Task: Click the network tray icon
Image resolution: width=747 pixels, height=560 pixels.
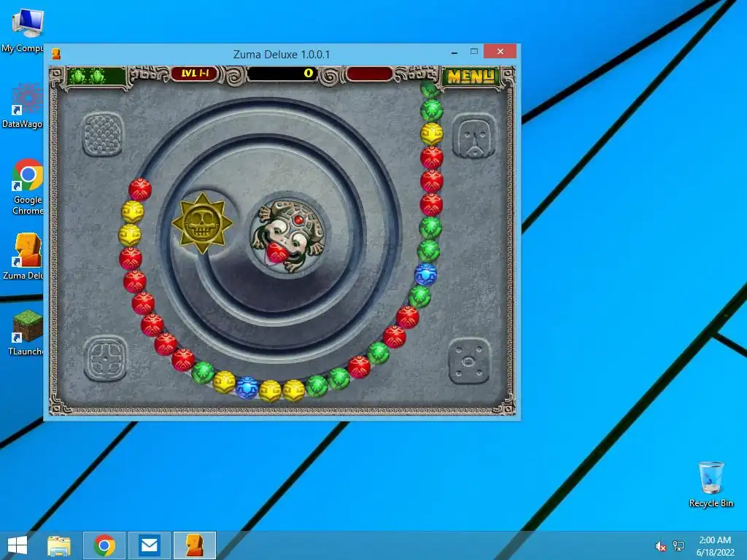Action: click(x=678, y=546)
